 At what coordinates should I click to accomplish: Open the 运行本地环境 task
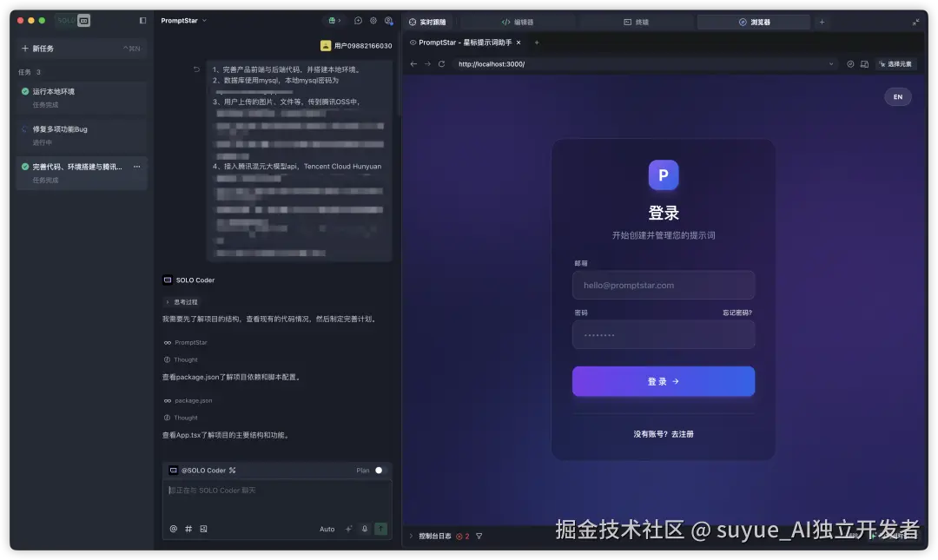(x=82, y=97)
